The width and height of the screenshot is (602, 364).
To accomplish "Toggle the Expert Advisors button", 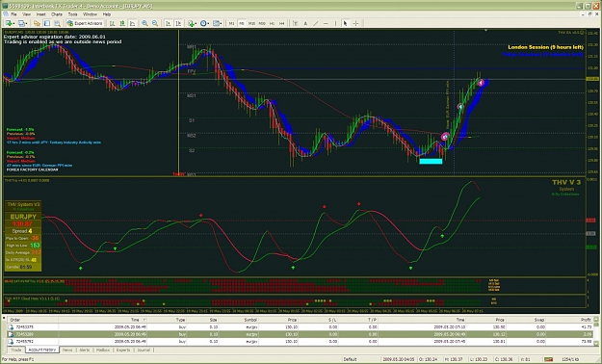I will point(85,23).
